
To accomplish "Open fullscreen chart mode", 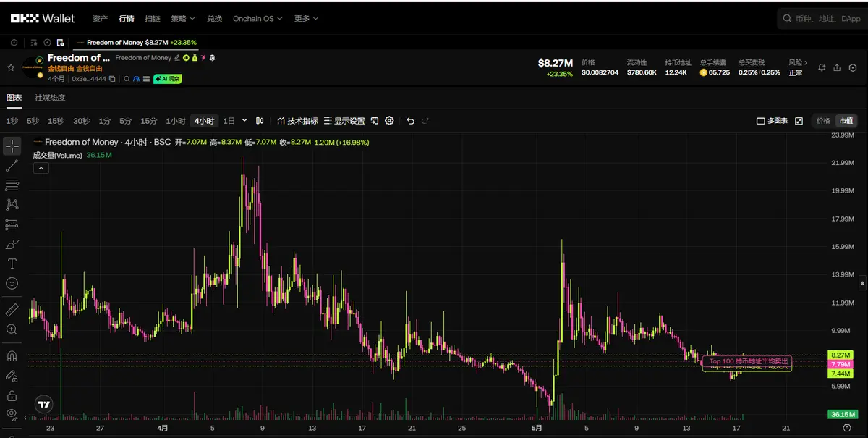I will pyautogui.click(x=799, y=121).
